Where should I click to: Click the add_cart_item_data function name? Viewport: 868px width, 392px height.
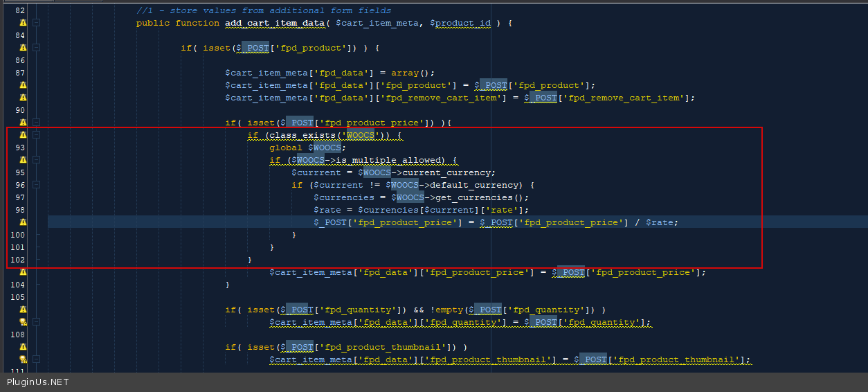click(275, 23)
